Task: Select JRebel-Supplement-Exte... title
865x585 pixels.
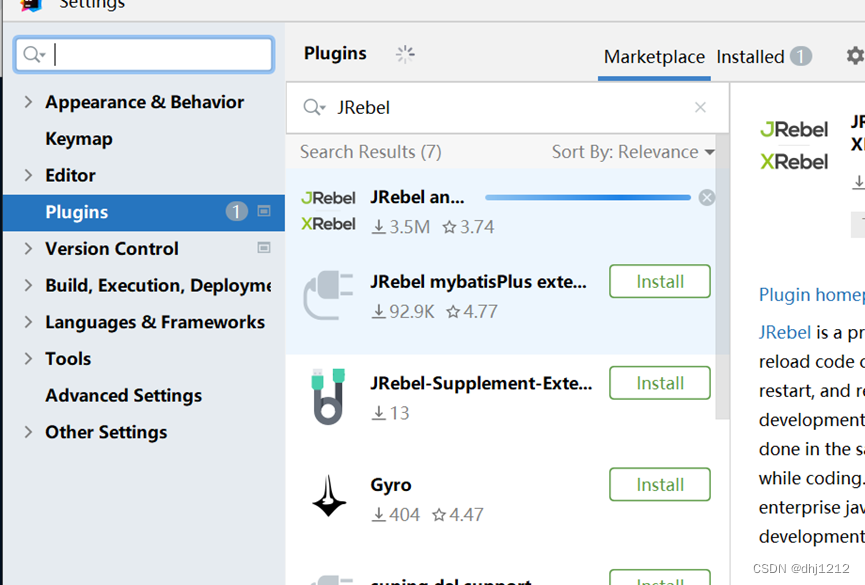Action: coord(481,383)
